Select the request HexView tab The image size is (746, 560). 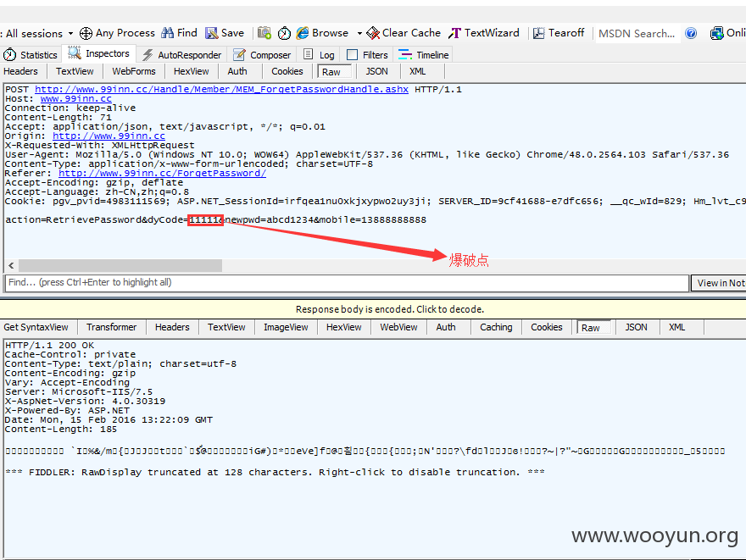click(x=192, y=71)
